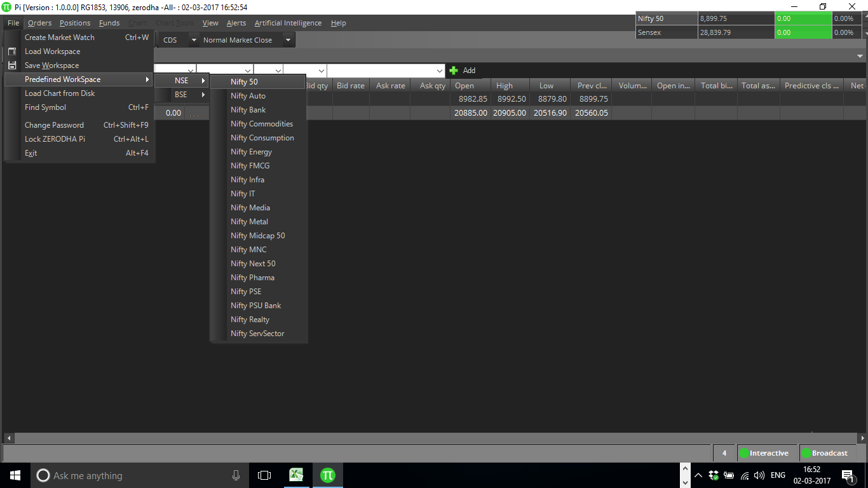Open the Help menu

pyautogui.click(x=339, y=23)
